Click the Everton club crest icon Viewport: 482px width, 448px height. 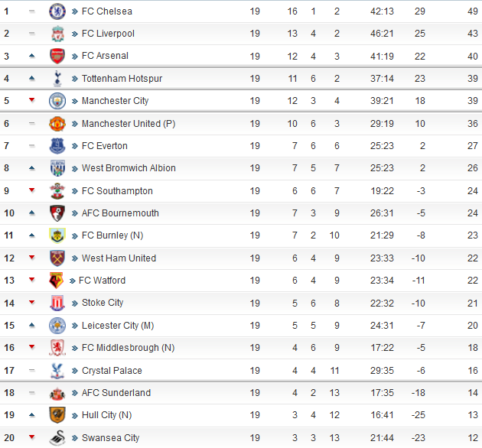57,146
